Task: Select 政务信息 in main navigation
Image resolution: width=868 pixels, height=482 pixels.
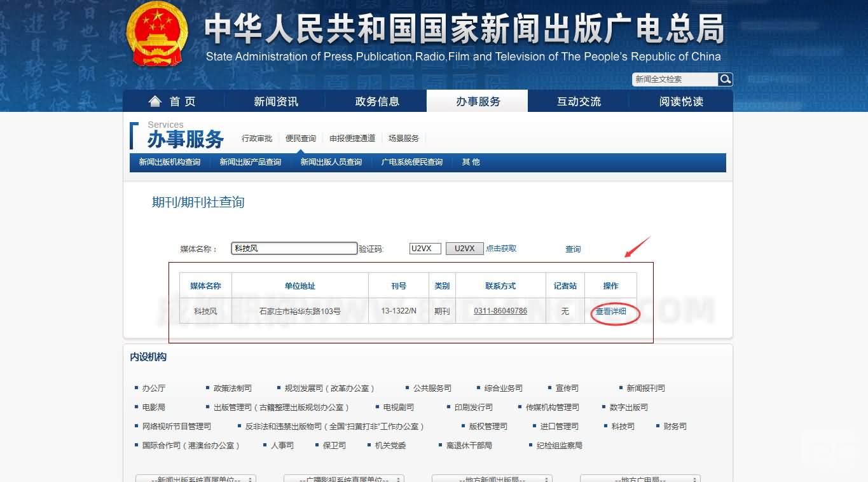Action: (376, 102)
